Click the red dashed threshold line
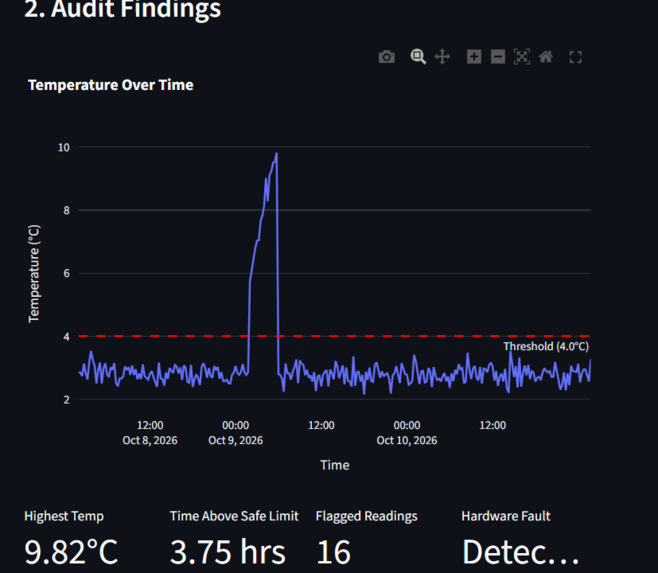The image size is (658, 573). [x=334, y=336]
